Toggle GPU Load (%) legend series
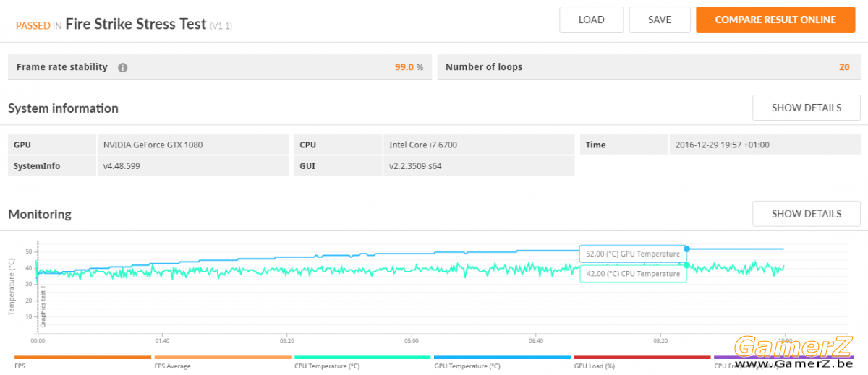 [x=642, y=361]
